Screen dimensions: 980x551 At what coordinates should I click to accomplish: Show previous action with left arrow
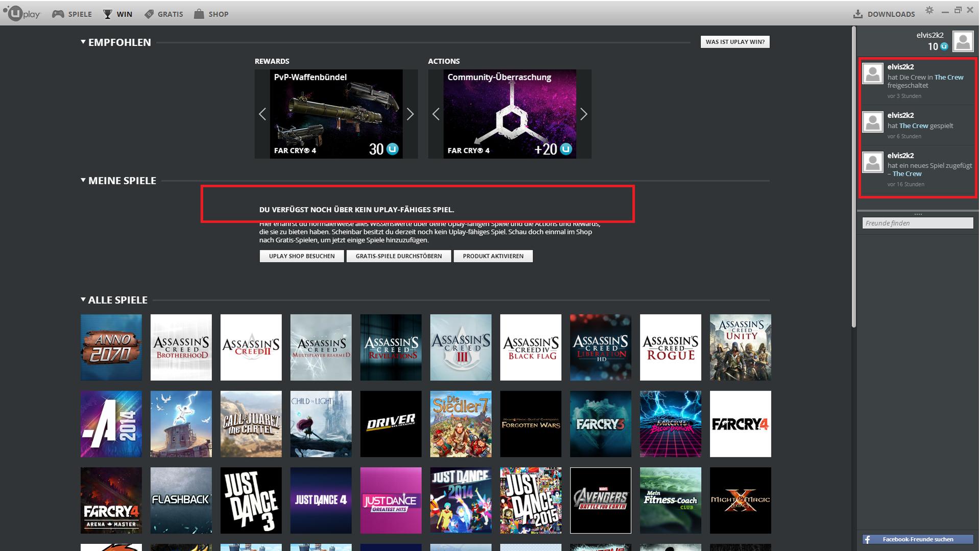[x=436, y=114]
